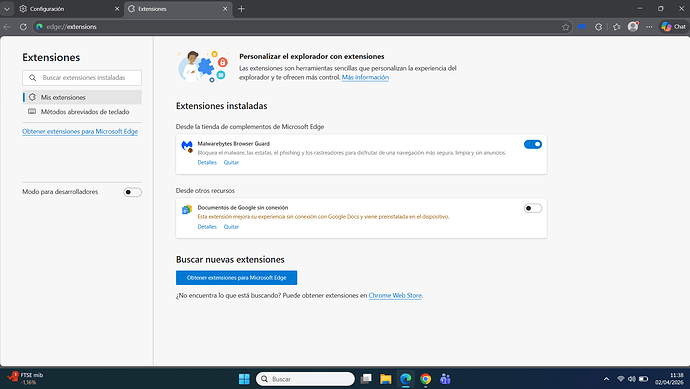Close the Extensiones tab
Image resolution: width=690 pixels, height=389 pixels.
pos(225,9)
